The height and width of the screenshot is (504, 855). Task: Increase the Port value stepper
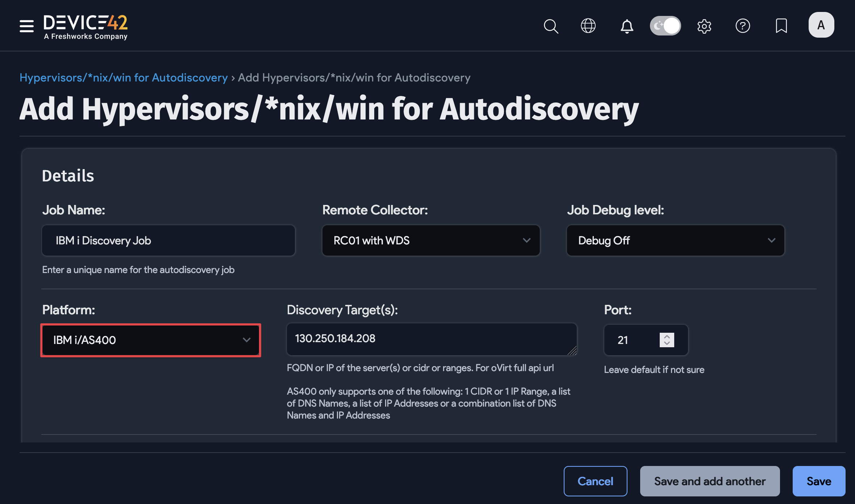pos(667,336)
